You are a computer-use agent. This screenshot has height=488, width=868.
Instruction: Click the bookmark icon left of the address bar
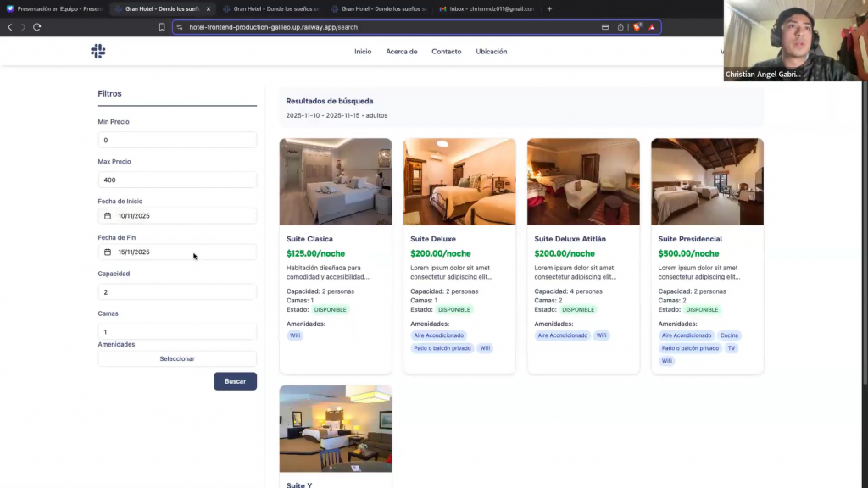[162, 27]
